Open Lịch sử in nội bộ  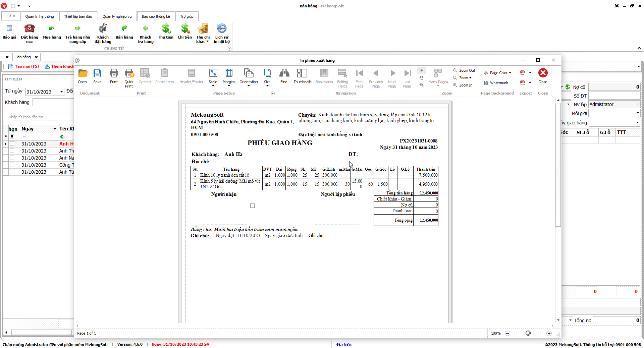222,34
